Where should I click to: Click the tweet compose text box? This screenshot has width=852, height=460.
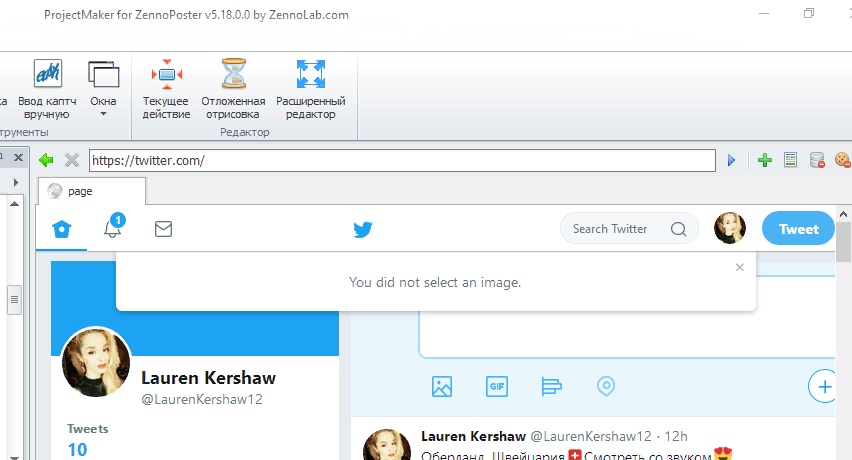(x=627, y=333)
